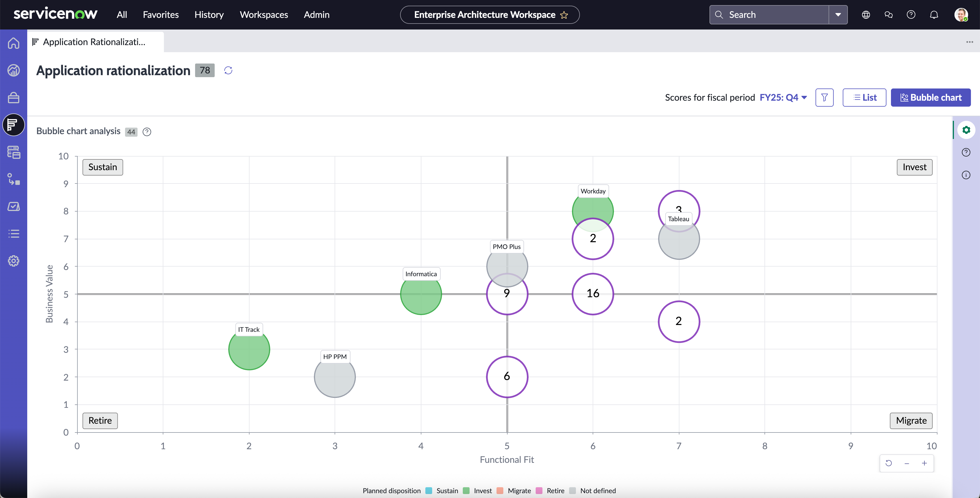Click the Functional Fit axis title
Viewport: 980px width, 498px height.
[x=507, y=460]
